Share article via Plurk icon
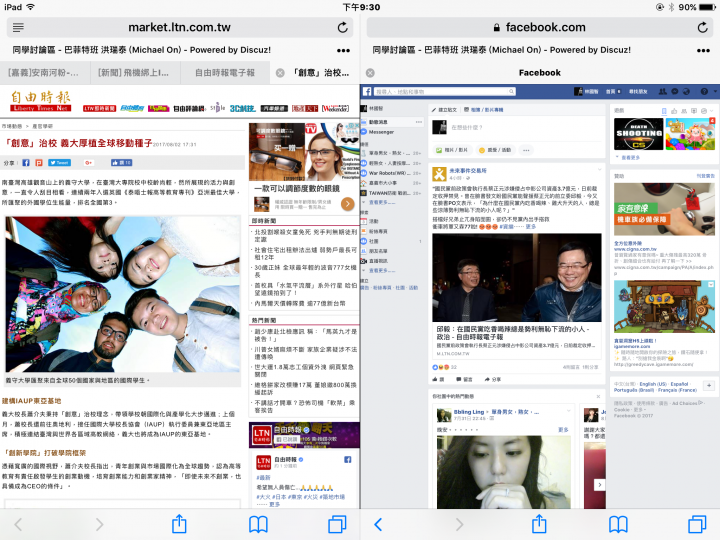 (39, 163)
